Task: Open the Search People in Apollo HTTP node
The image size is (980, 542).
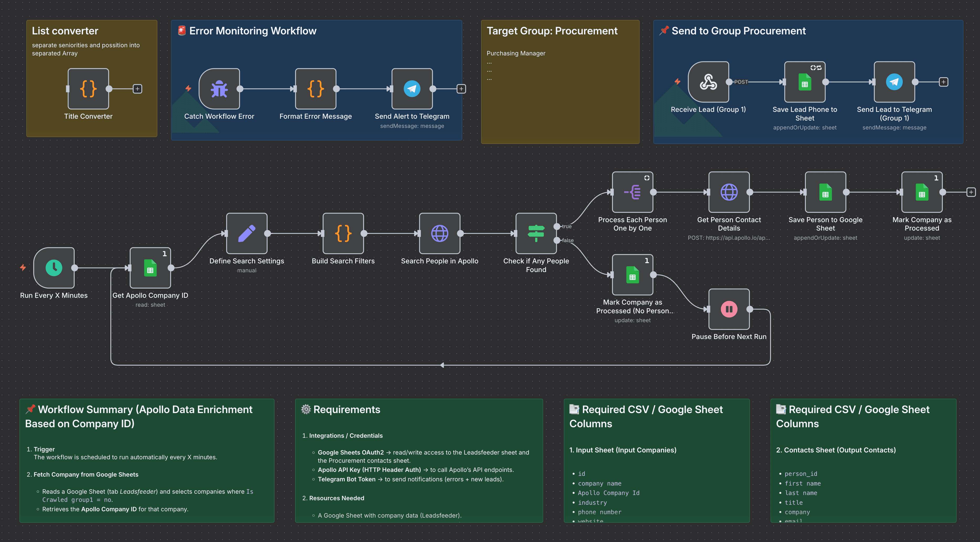Action: tap(440, 233)
